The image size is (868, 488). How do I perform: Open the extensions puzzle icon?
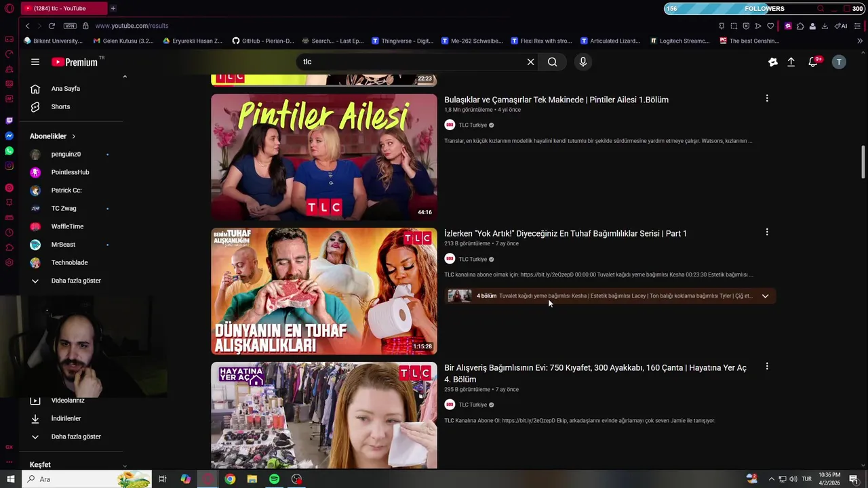[800, 26]
